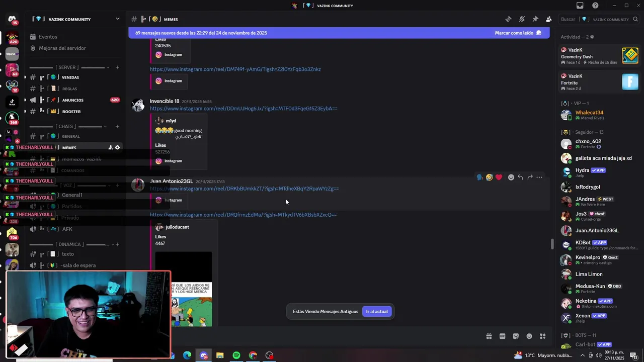Open VazinK Geometry Dash activity card
644x362 pixels.
coord(600,56)
